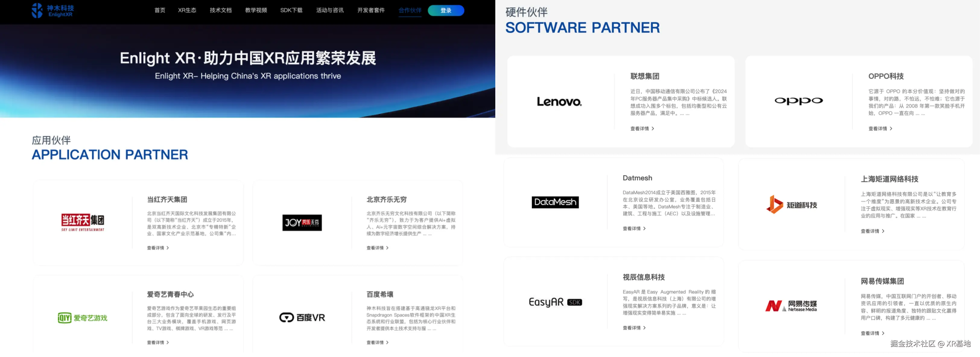Click the 网易传媒集团 card title
Screen dimensions: 980x357
pos(882,281)
